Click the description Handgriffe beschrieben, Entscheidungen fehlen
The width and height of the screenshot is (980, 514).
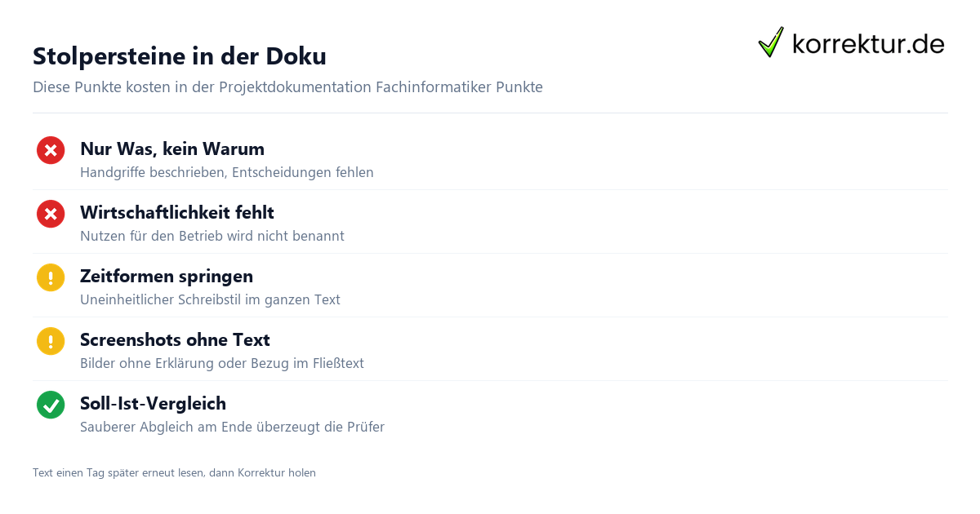pyautogui.click(x=227, y=173)
